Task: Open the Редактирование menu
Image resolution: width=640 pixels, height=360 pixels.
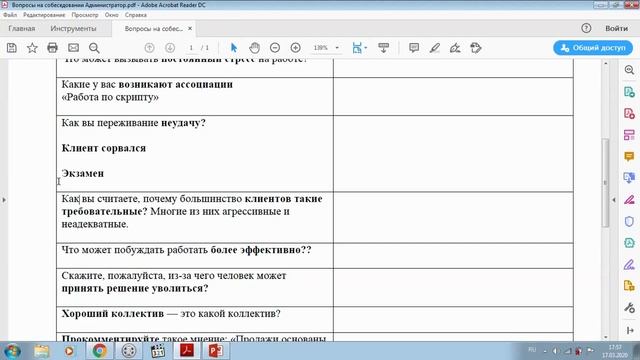Action: tap(44, 15)
